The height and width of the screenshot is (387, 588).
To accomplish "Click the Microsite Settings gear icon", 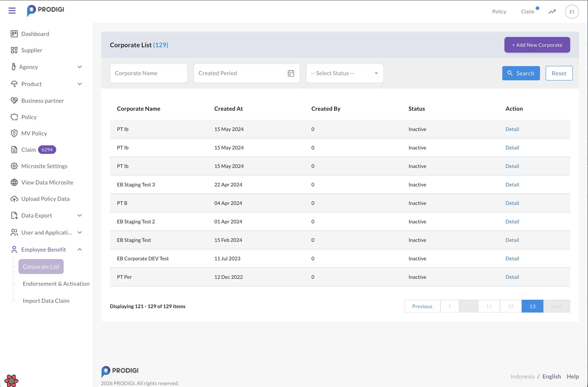I will (14, 166).
